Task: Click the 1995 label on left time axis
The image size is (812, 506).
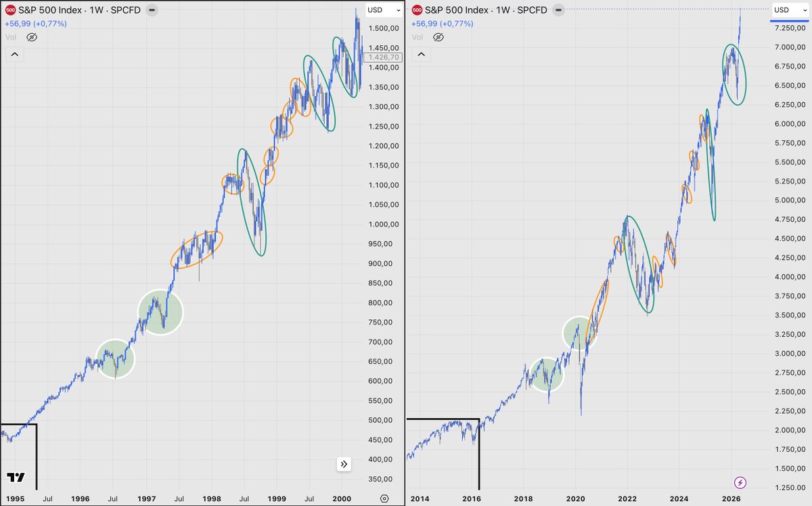Action: 16,499
